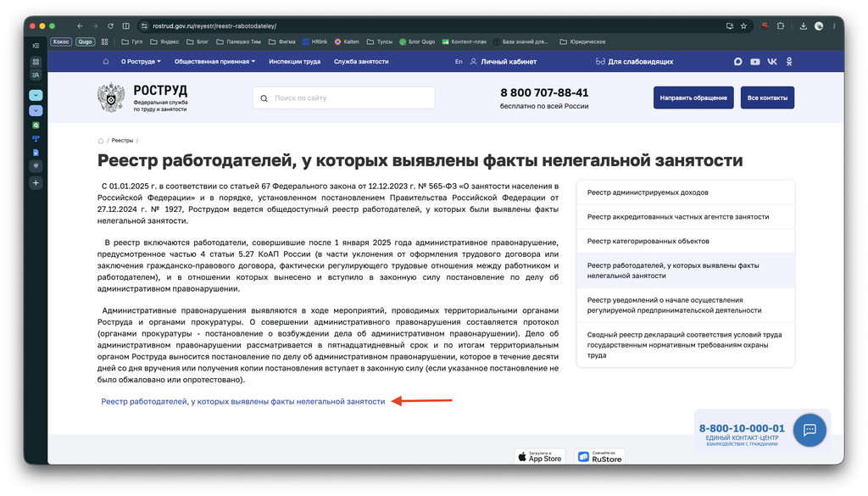The width and height of the screenshot is (868, 496).
Task: Open the «Инспекции труда» menu item
Action: click(x=294, y=61)
